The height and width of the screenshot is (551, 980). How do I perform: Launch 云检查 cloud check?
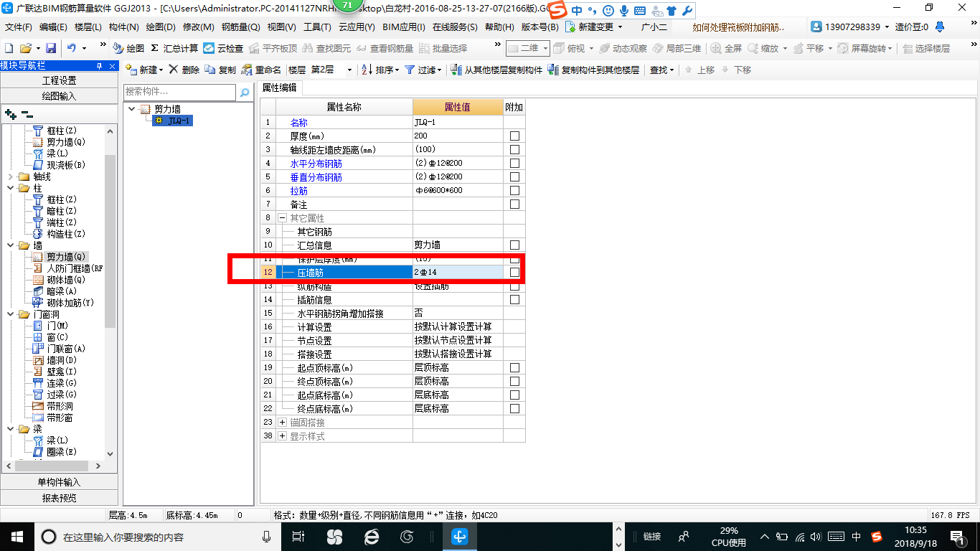click(223, 48)
